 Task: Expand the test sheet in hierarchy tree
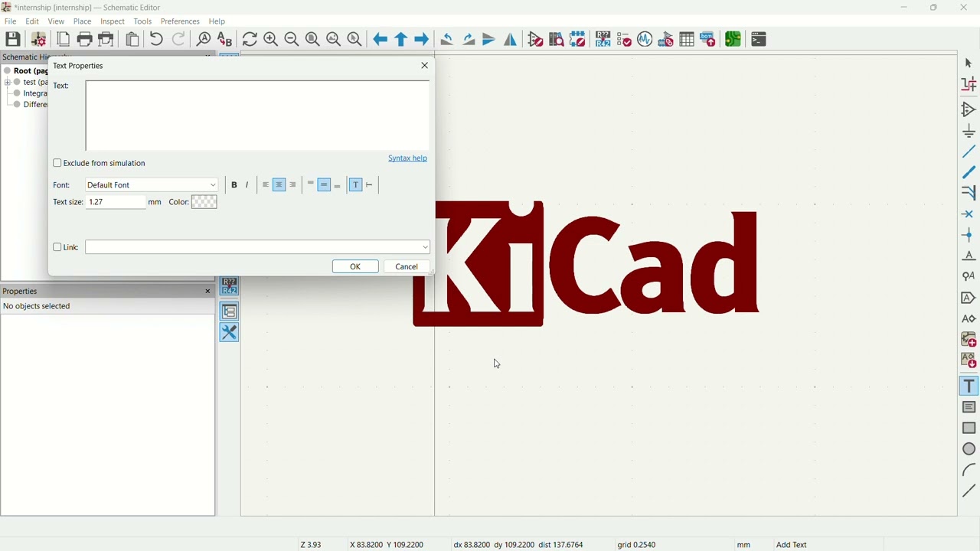point(8,83)
